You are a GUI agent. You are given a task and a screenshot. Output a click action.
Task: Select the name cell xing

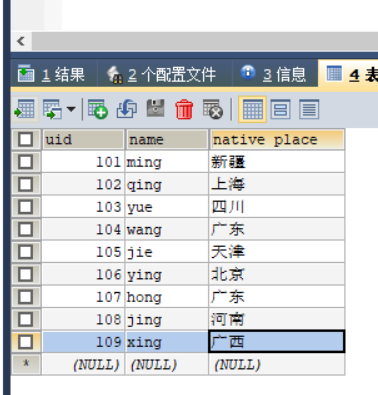(x=167, y=342)
